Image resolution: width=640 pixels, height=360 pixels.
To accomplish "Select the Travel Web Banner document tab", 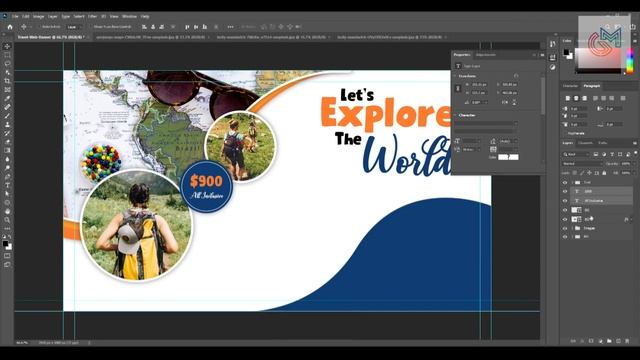I will coord(51,37).
